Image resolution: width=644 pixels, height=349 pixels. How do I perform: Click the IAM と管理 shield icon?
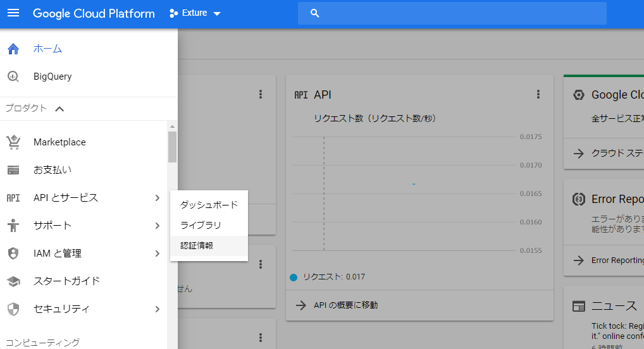click(x=13, y=254)
